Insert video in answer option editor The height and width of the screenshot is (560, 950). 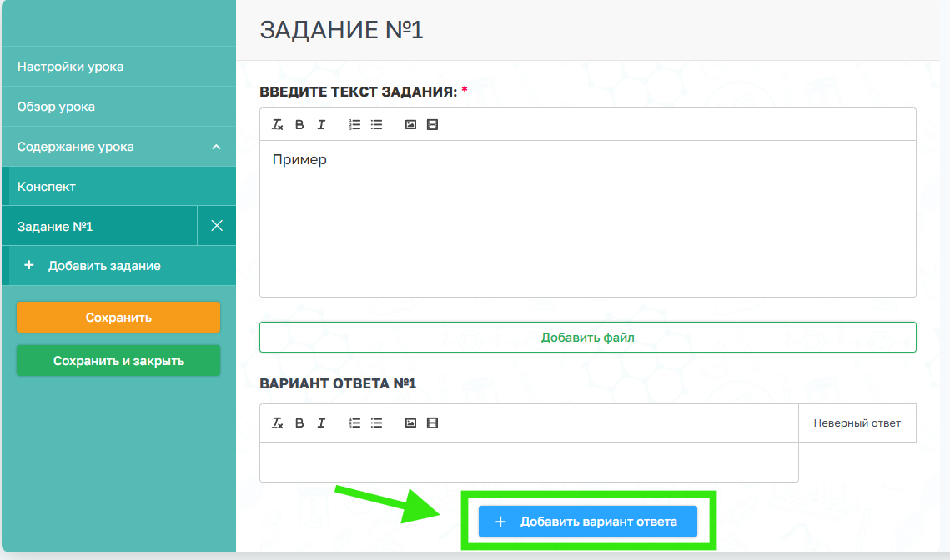(432, 423)
